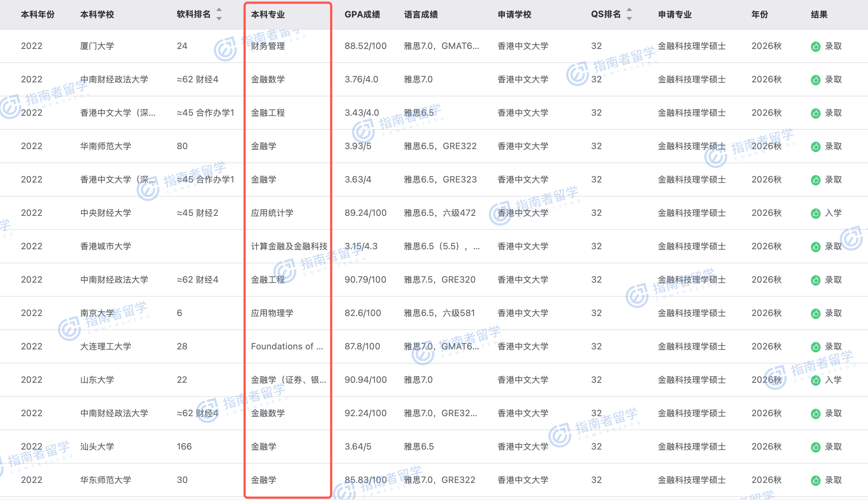868x500 pixels.
Task: Select the 大连理工大学 table row
Action: pos(105,346)
